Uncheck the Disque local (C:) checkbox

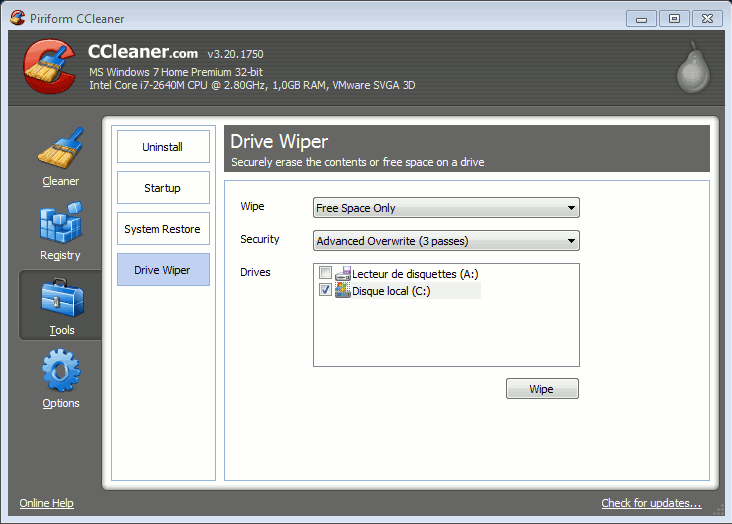tap(325, 291)
